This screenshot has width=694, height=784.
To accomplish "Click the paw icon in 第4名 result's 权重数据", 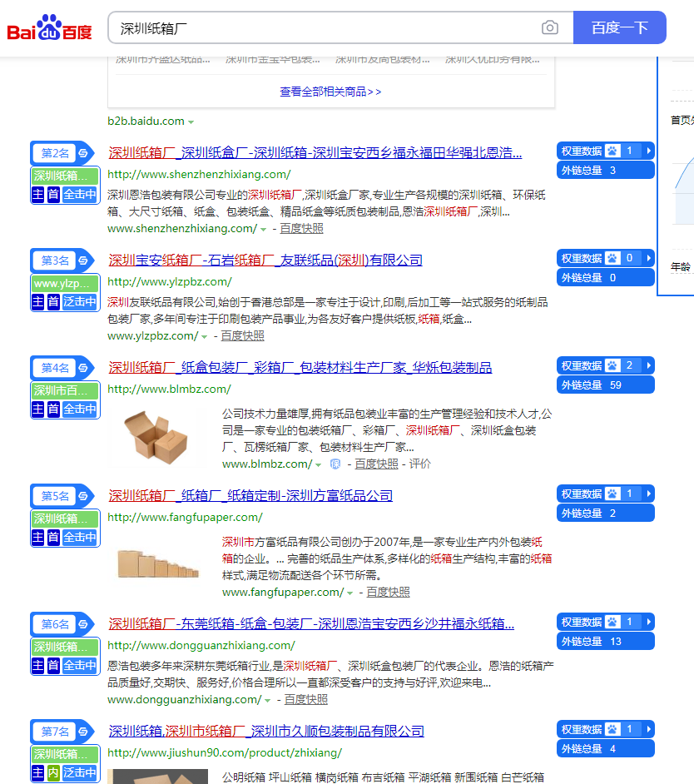I will tap(612, 365).
